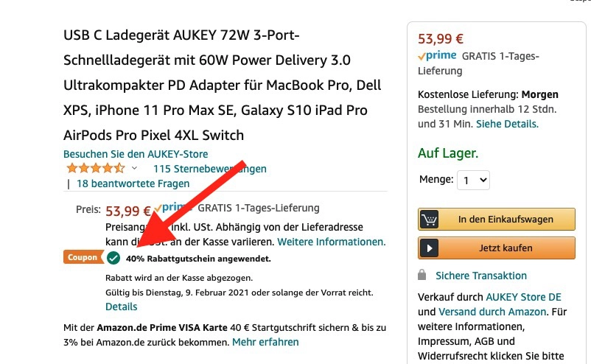Open 115 Sternebewertungen reviews link
Viewport: 591px width, 364px height.
(x=210, y=169)
